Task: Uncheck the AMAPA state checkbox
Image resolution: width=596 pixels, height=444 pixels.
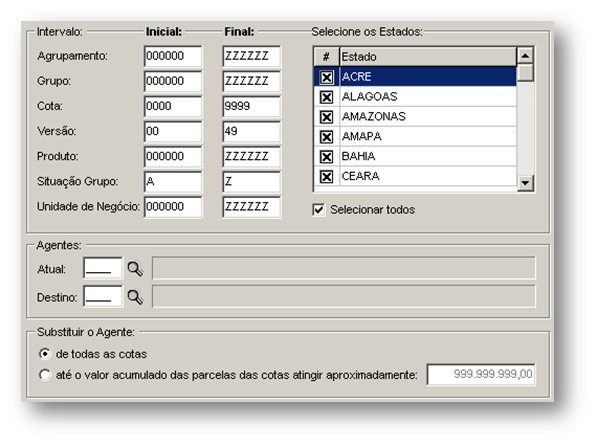Action: pyautogui.click(x=326, y=136)
